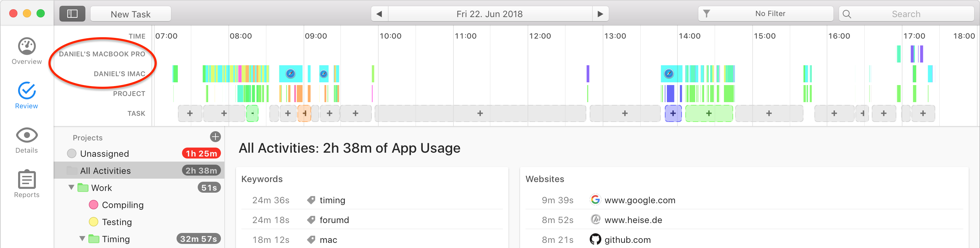Select the gray circle beside Unassigned
This screenshot has width=980, height=248.
[x=71, y=153]
